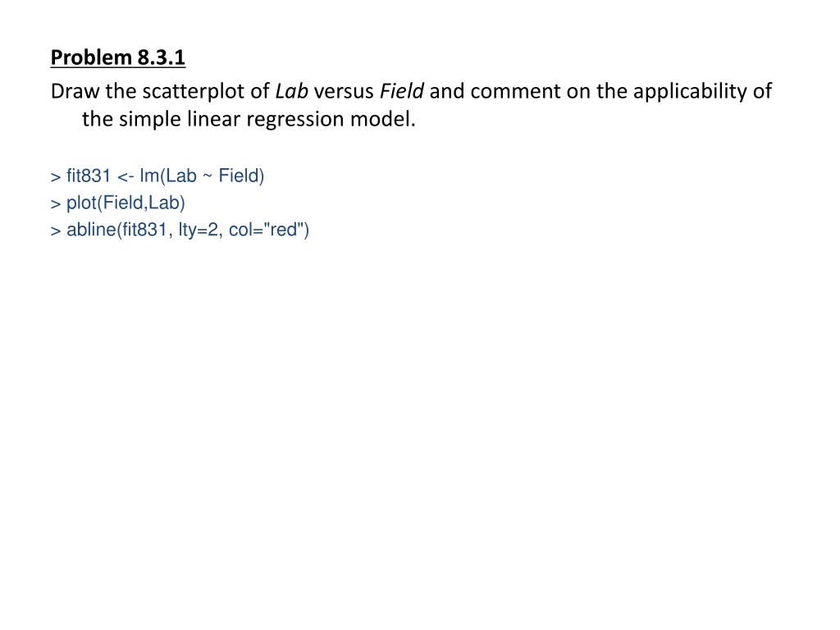Click the italic word Lab in the sentence

[291, 91]
